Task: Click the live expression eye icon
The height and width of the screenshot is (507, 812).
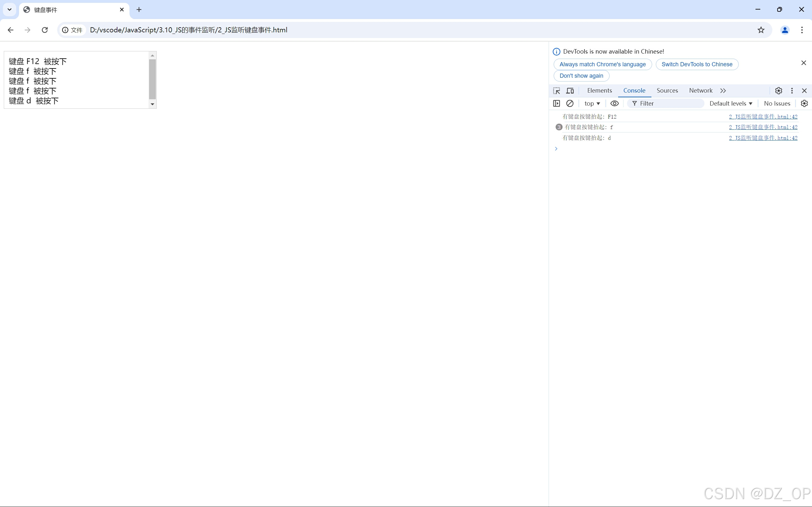Action: point(614,103)
